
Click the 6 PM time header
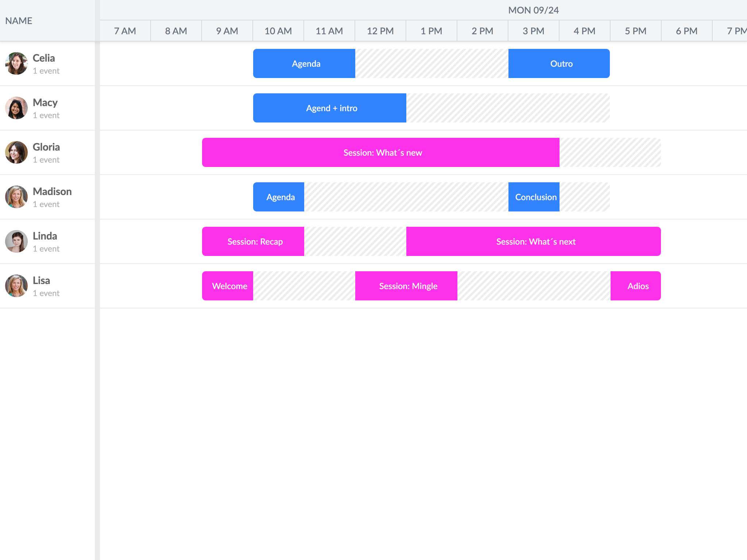click(687, 31)
